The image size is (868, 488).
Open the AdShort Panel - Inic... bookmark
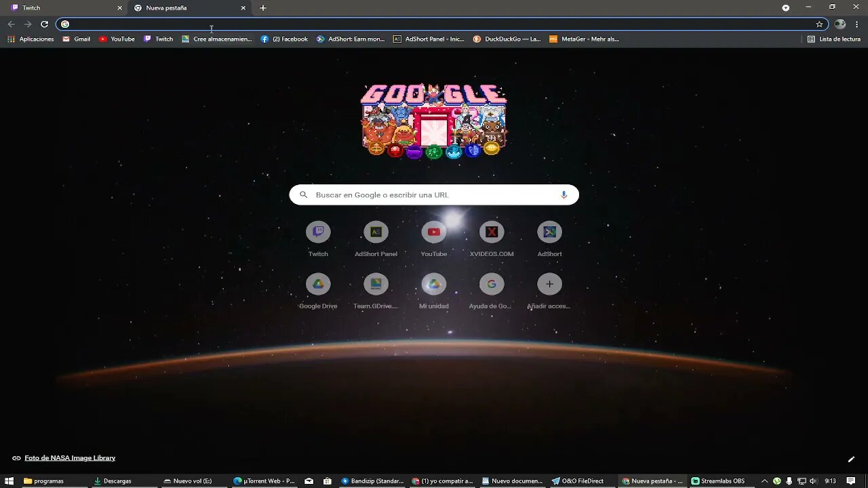pos(429,39)
